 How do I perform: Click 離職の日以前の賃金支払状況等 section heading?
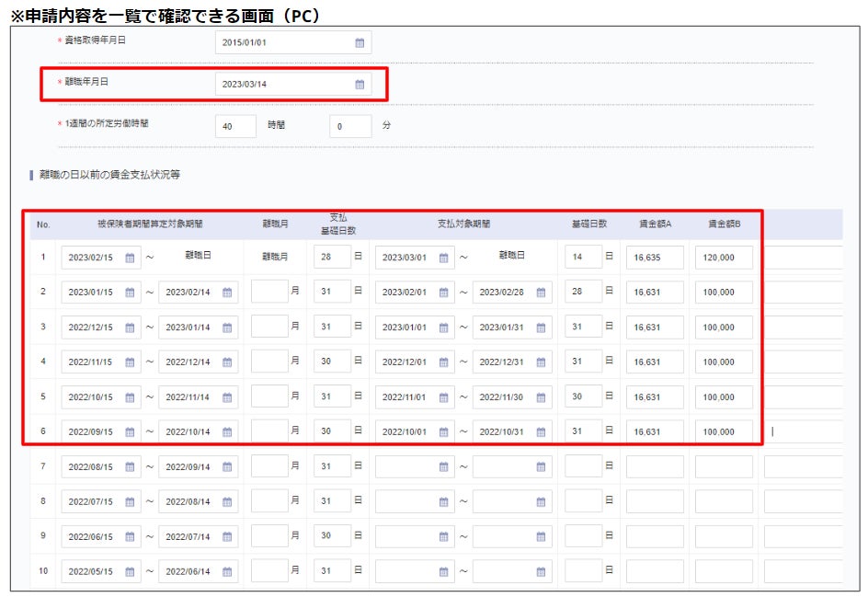(x=109, y=175)
